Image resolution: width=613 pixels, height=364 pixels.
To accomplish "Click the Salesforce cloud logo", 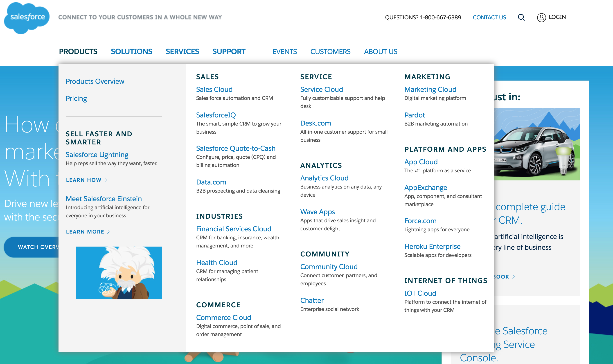I will pos(27,18).
